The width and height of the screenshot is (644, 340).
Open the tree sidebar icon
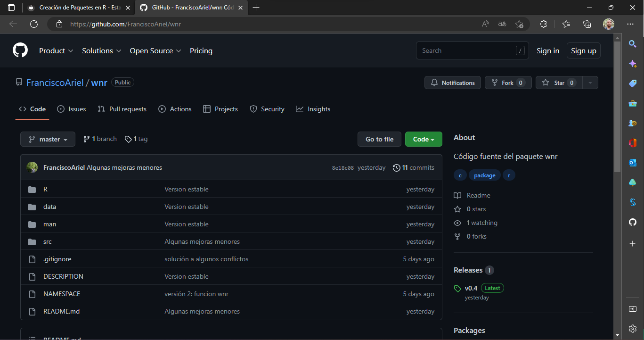click(x=633, y=182)
